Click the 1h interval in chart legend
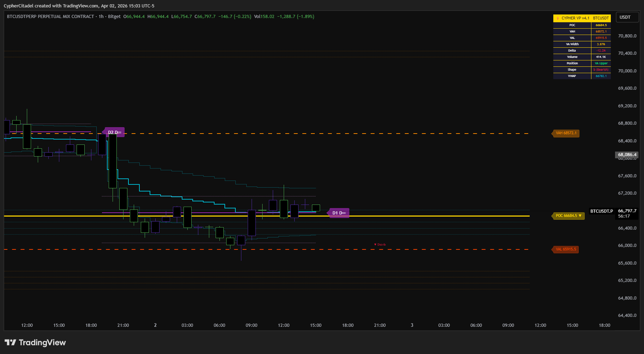The image size is (644, 354). tap(101, 17)
